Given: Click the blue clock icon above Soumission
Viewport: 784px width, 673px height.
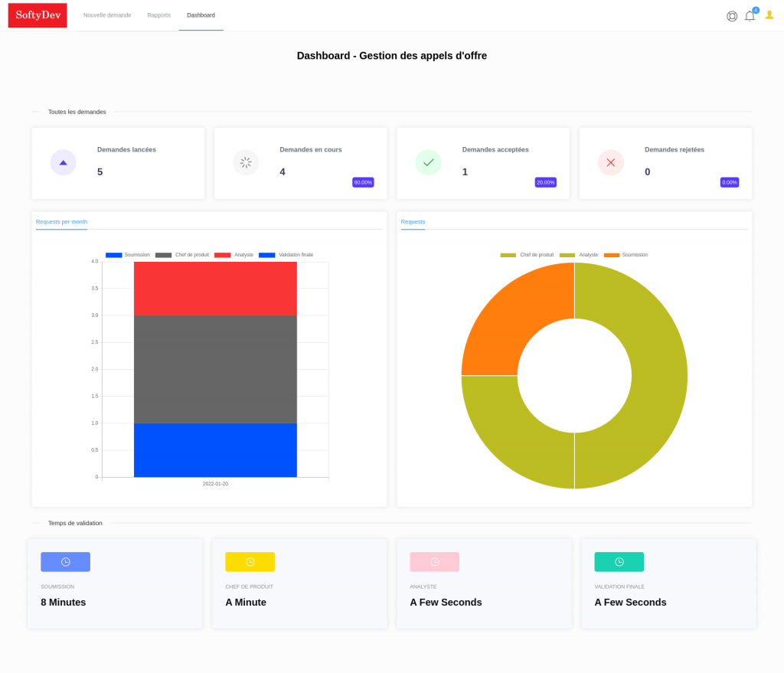Looking at the screenshot, I should coord(66,562).
